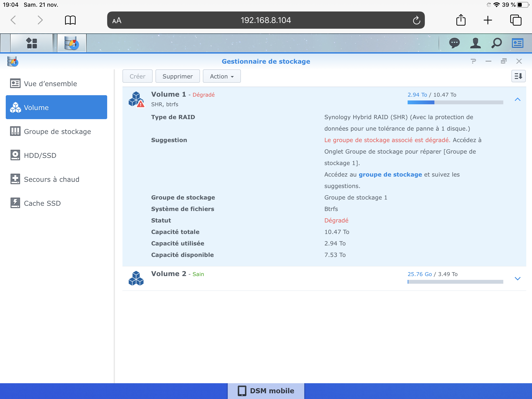The width and height of the screenshot is (532, 399).
Task: Select Groupe de stockage in sidebar
Action: tap(57, 132)
